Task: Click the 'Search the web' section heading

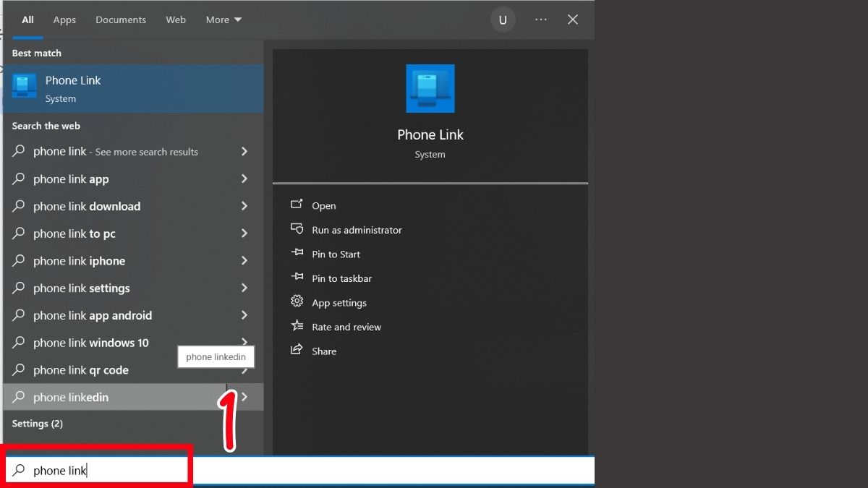Action: tap(46, 126)
